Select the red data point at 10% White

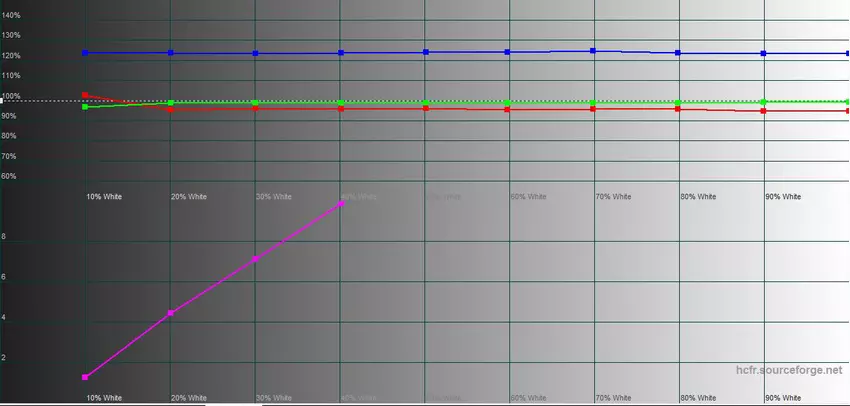[x=86, y=95]
